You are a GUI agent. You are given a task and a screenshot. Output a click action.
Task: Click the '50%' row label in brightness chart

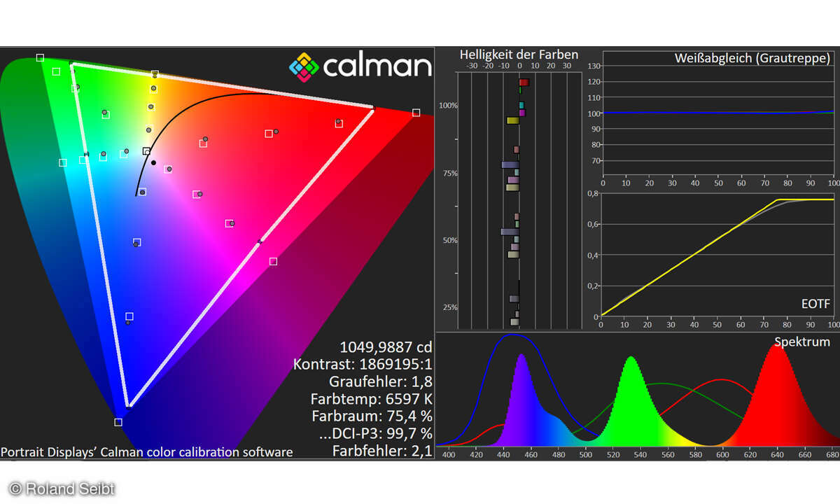(449, 240)
